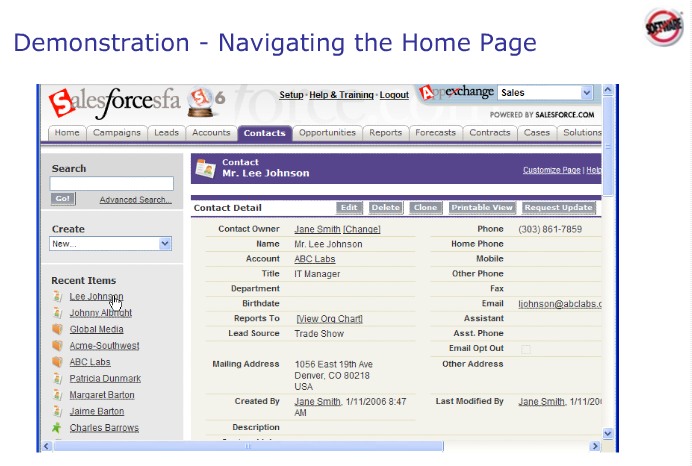The width and height of the screenshot is (692, 466).
Task: Click the Request Update button
Action: coord(558,208)
